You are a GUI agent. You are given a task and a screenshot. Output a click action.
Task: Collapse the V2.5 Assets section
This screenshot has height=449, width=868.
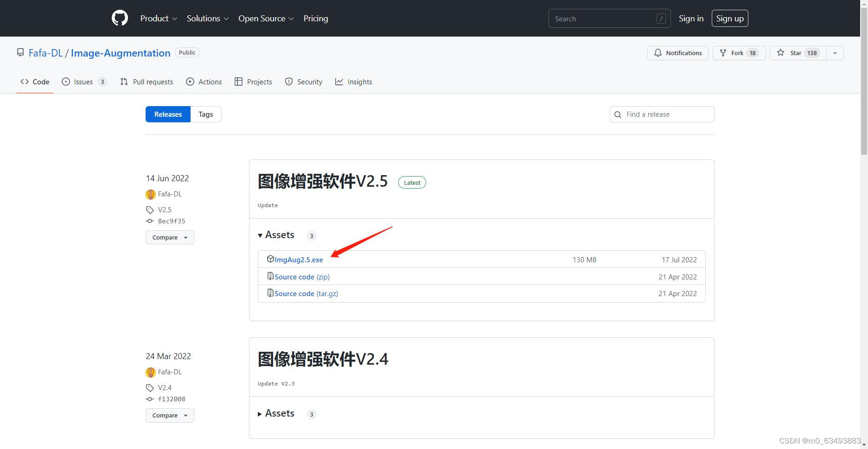click(x=276, y=235)
